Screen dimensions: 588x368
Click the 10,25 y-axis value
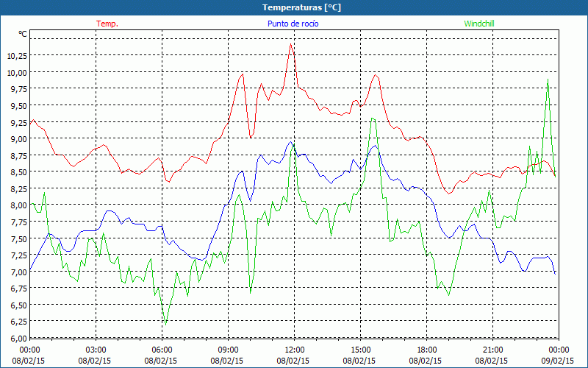pos(17,56)
